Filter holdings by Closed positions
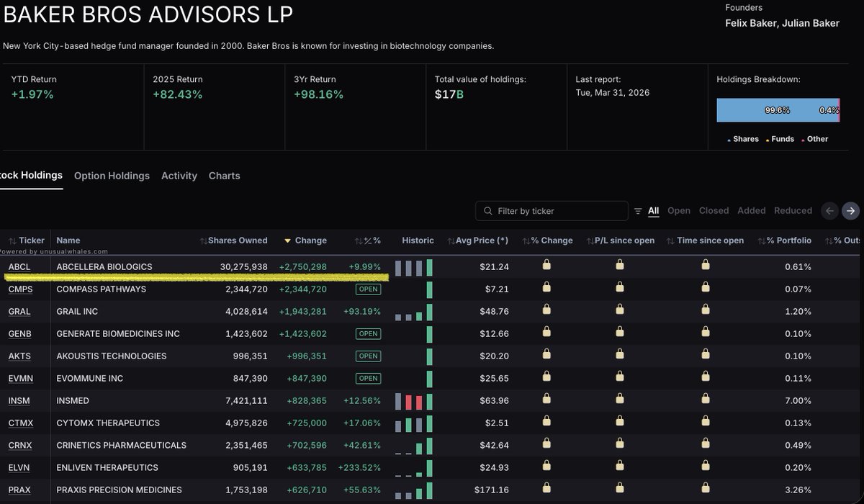The width and height of the screenshot is (864, 504). [x=714, y=211]
